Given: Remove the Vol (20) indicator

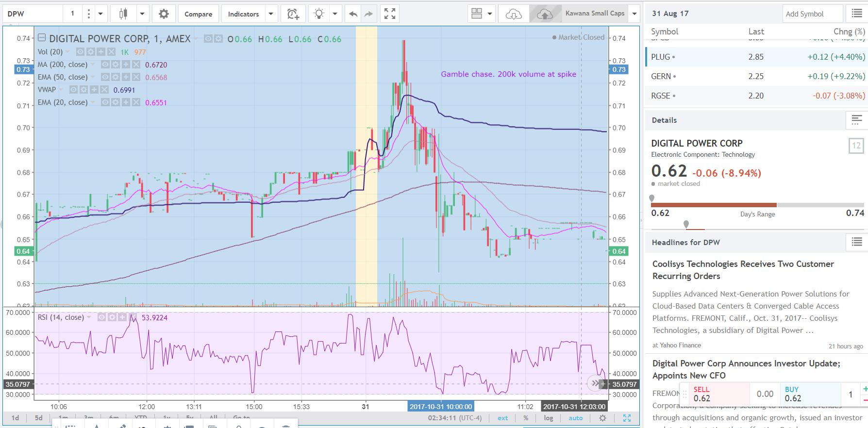Looking at the screenshot, I should coord(112,52).
